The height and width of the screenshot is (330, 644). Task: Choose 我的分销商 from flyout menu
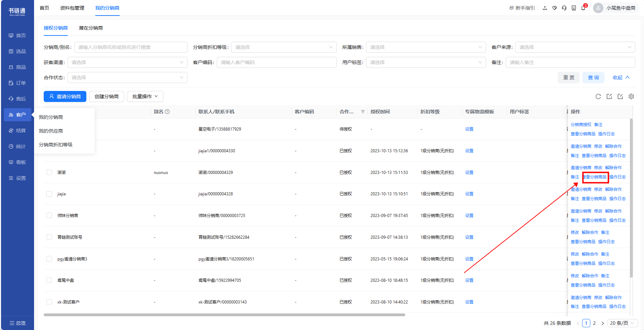[51, 117]
